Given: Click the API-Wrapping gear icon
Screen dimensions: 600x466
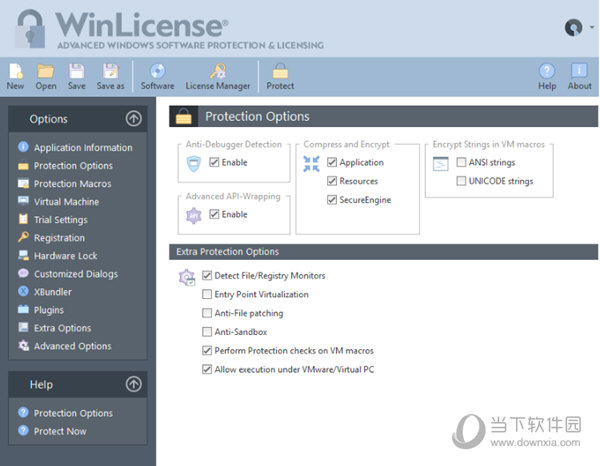Looking at the screenshot, I should [x=194, y=216].
